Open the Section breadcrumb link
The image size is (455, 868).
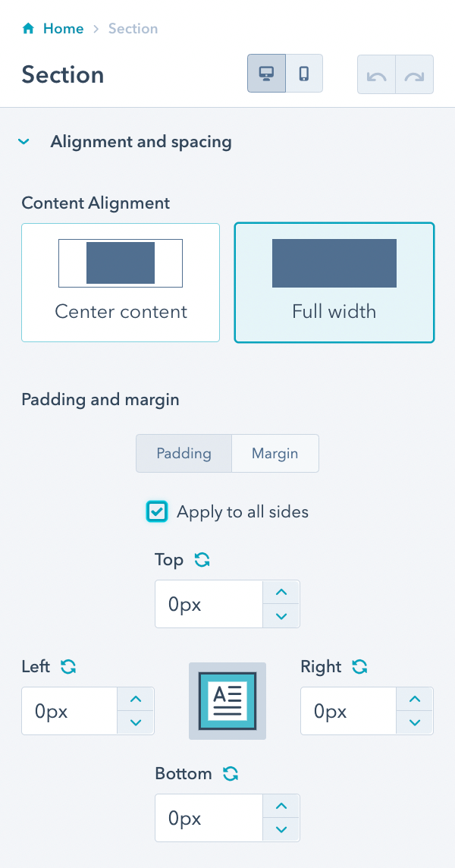pyautogui.click(x=133, y=28)
